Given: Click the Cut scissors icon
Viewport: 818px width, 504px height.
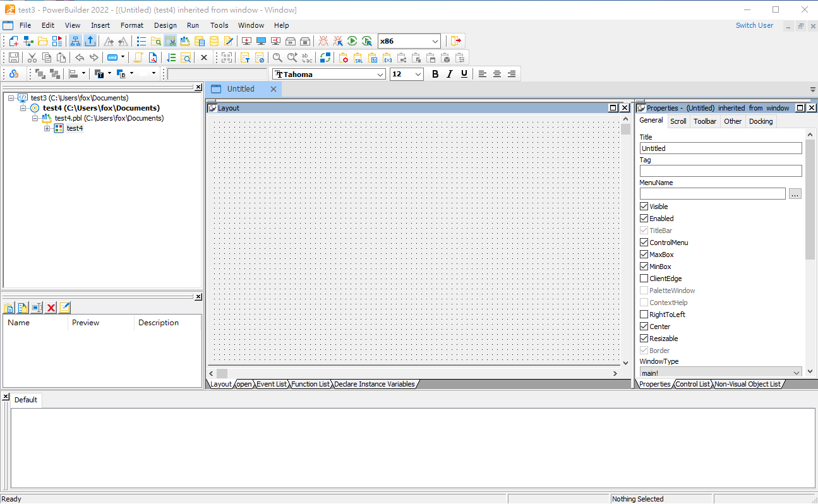Looking at the screenshot, I should [32, 57].
